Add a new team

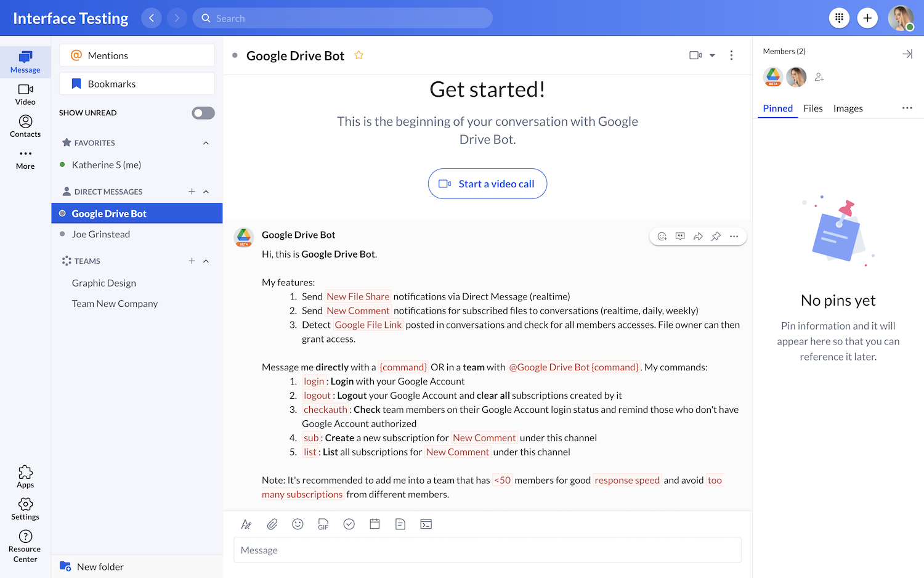click(192, 261)
